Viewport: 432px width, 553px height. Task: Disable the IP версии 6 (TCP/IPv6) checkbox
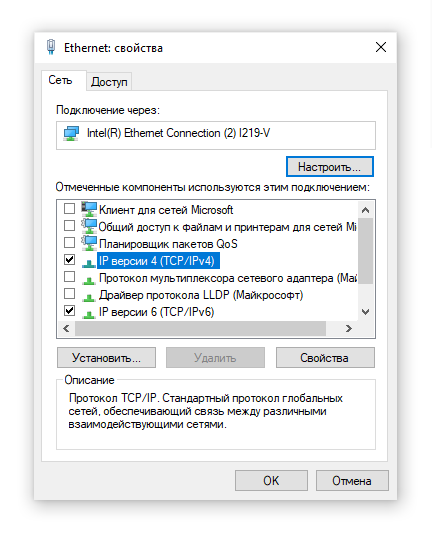[69, 310]
